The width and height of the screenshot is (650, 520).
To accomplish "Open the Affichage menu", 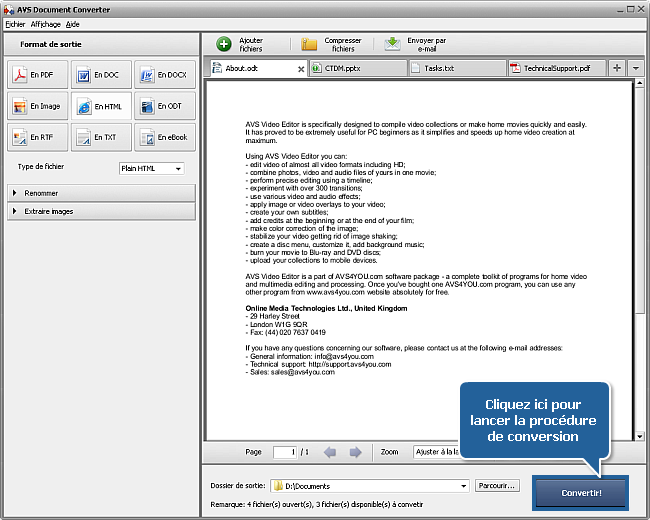I will coord(46,24).
